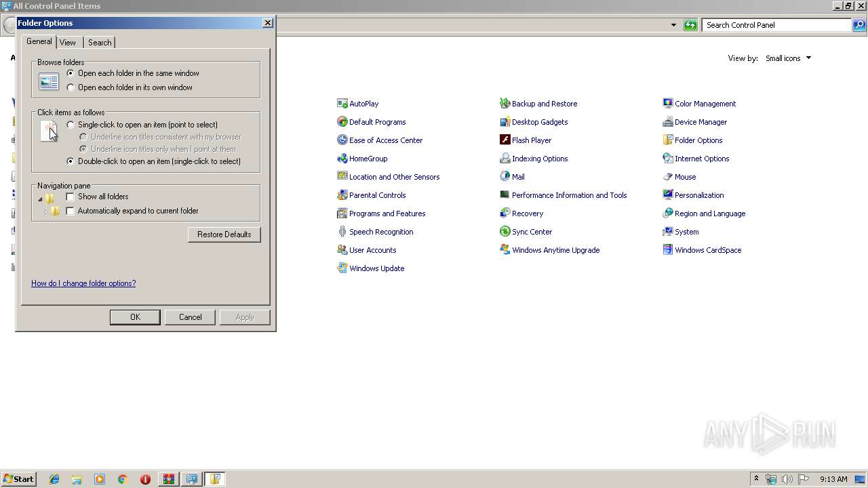The height and width of the screenshot is (488, 868).
Task: Open Desktop Gadgets
Action: click(x=534, y=122)
